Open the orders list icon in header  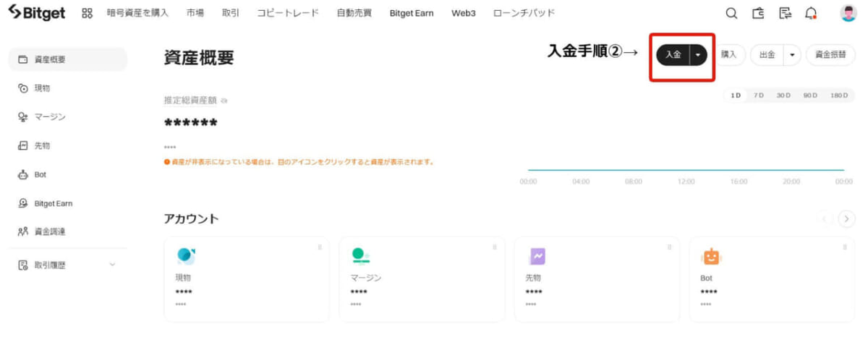click(785, 13)
